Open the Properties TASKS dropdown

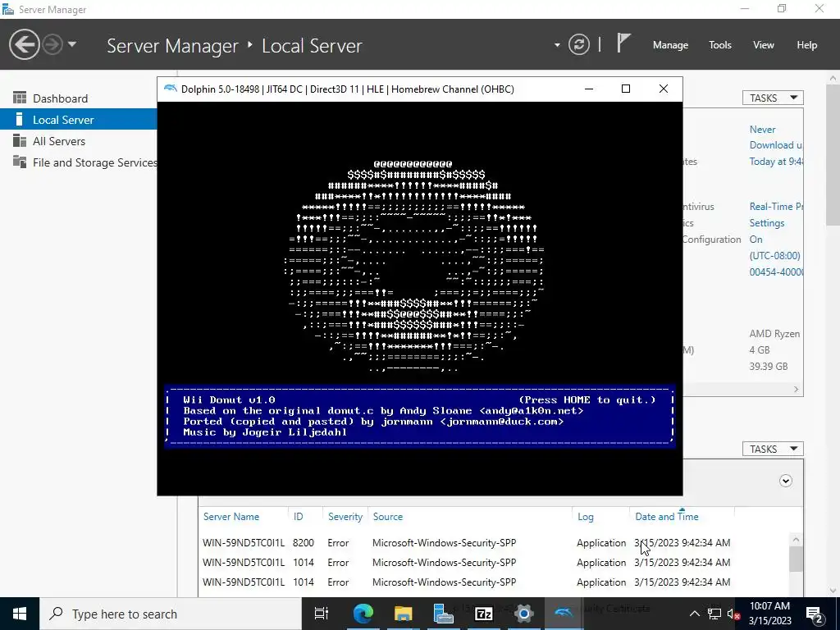773,98
